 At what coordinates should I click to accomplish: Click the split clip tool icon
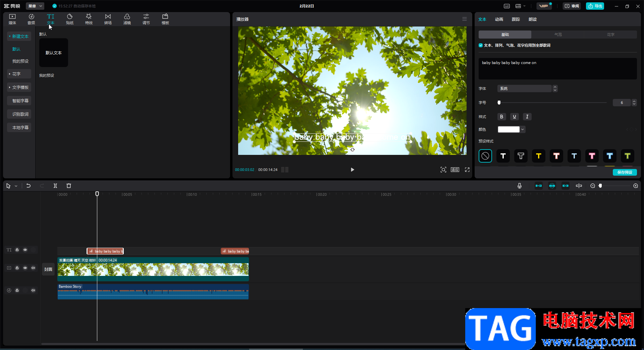point(55,186)
